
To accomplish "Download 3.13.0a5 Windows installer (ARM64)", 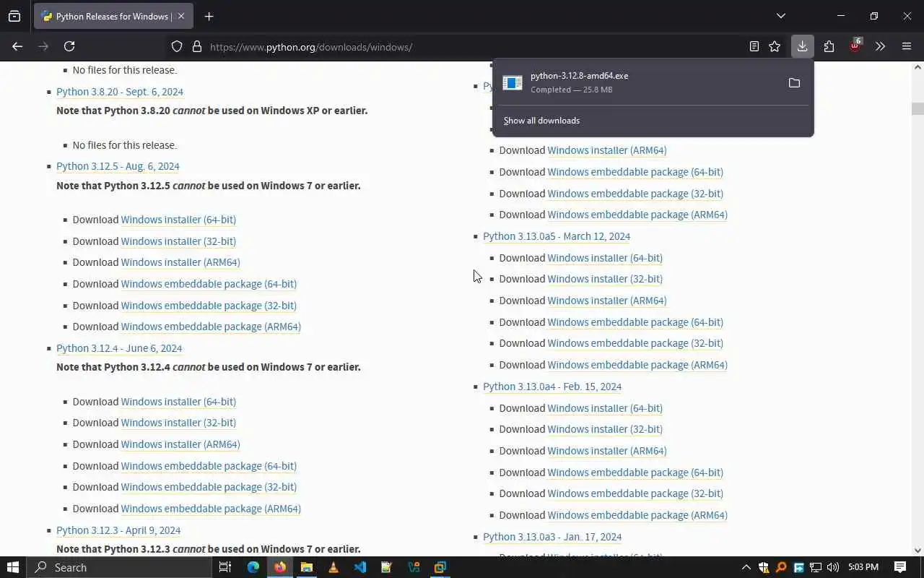I will (607, 301).
